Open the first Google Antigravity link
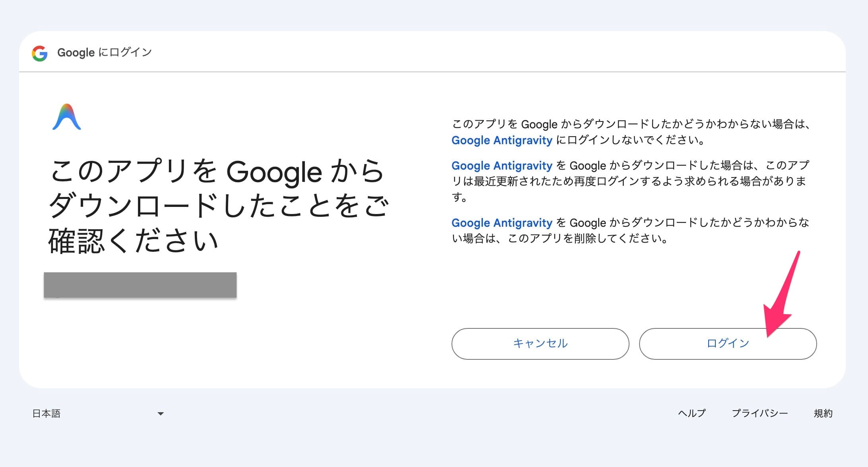This screenshot has height=467, width=868. pos(502,140)
